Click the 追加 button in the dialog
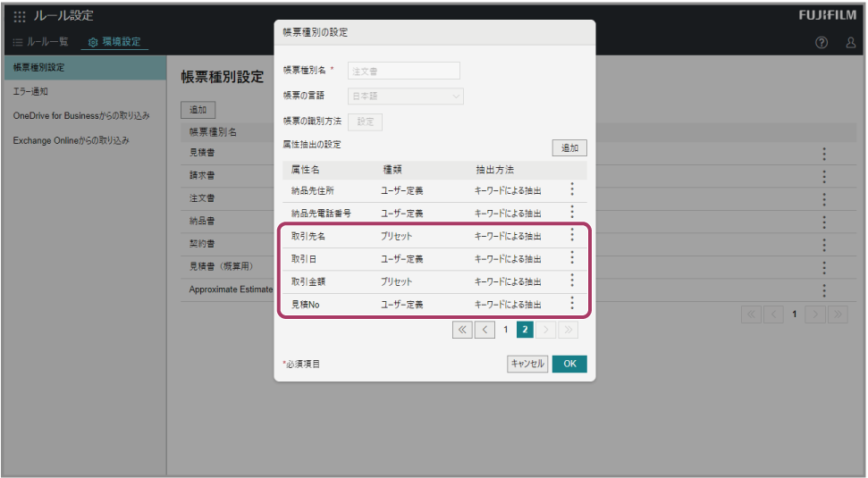 coord(569,147)
